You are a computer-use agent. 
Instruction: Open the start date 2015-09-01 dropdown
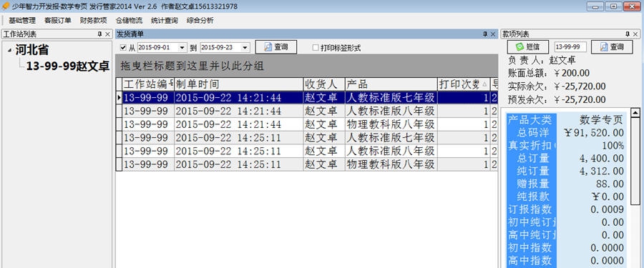coord(182,48)
